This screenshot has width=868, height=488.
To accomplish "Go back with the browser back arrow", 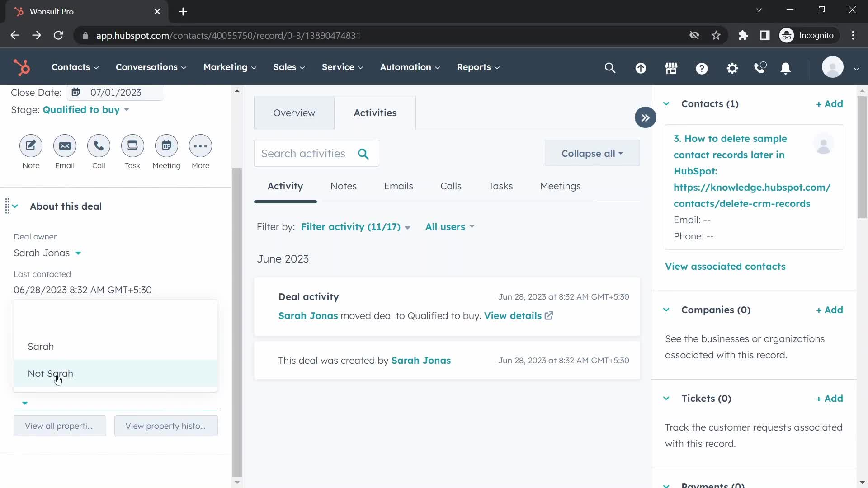I will pyautogui.click(x=15, y=35).
